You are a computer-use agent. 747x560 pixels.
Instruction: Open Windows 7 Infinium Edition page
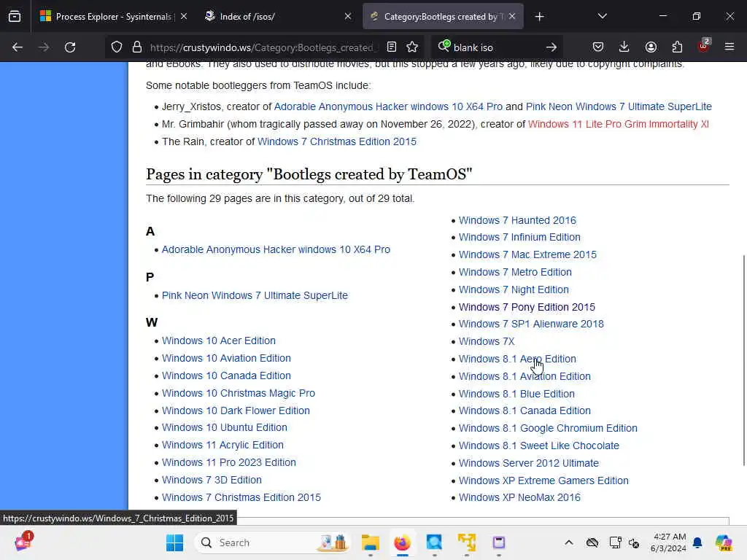(x=519, y=237)
